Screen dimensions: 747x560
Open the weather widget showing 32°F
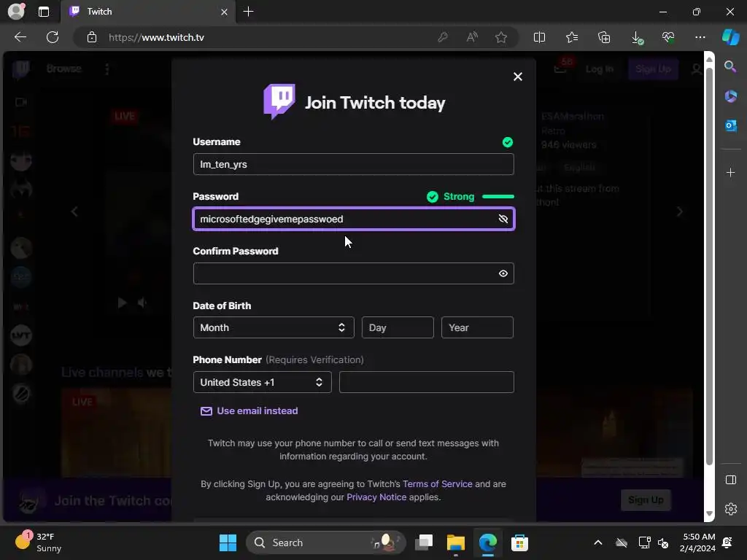(39, 542)
